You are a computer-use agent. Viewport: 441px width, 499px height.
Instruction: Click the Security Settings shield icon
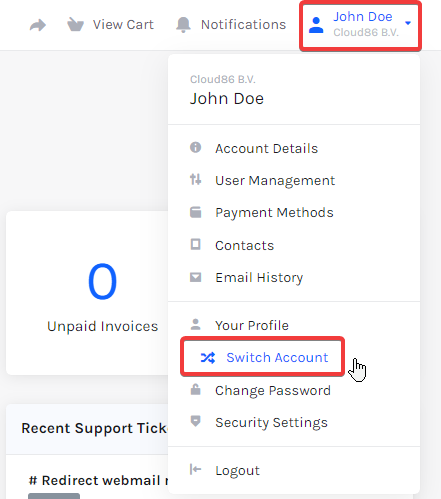(x=196, y=421)
